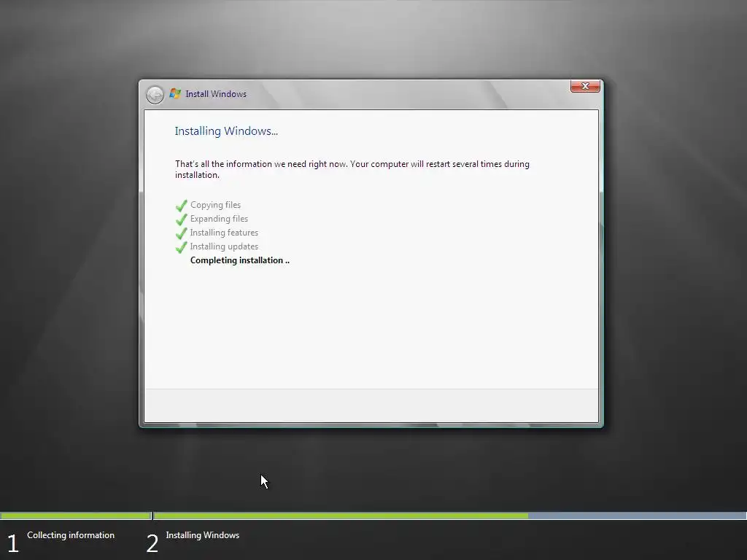Click the green checkmark beside Installing updates
Viewport: 747px width, 560px height.
(x=182, y=246)
